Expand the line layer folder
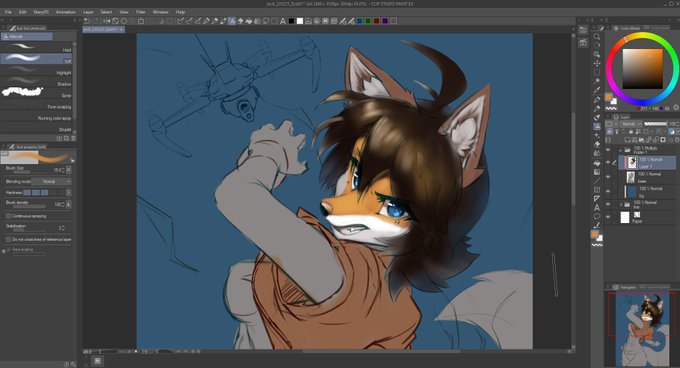Viewport: 680px width, 368px height. [x=621, y=204]
